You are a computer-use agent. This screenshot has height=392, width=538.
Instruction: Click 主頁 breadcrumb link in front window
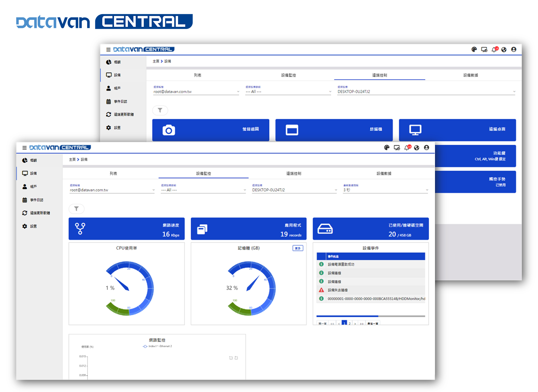(x=72, y=160)
